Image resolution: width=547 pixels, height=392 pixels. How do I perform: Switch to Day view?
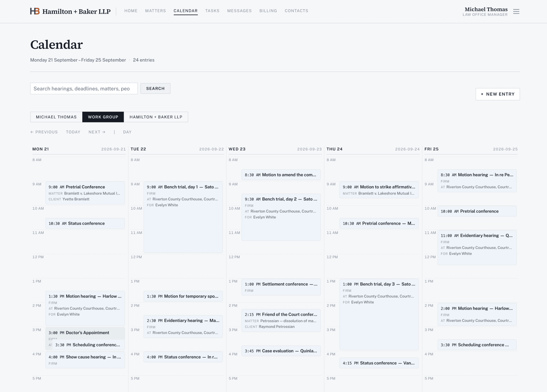click(x=127, y=132)
